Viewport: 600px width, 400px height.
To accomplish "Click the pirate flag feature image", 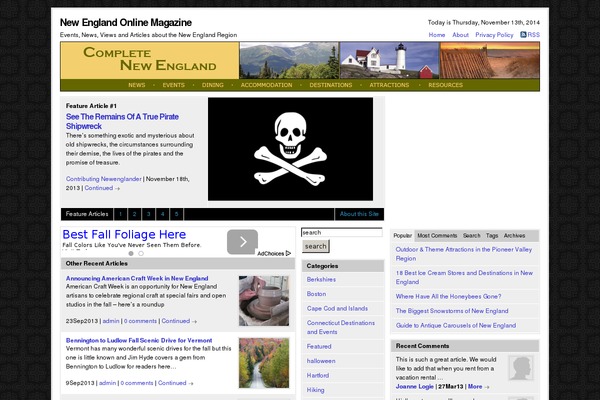I will (x=290, y=149).
